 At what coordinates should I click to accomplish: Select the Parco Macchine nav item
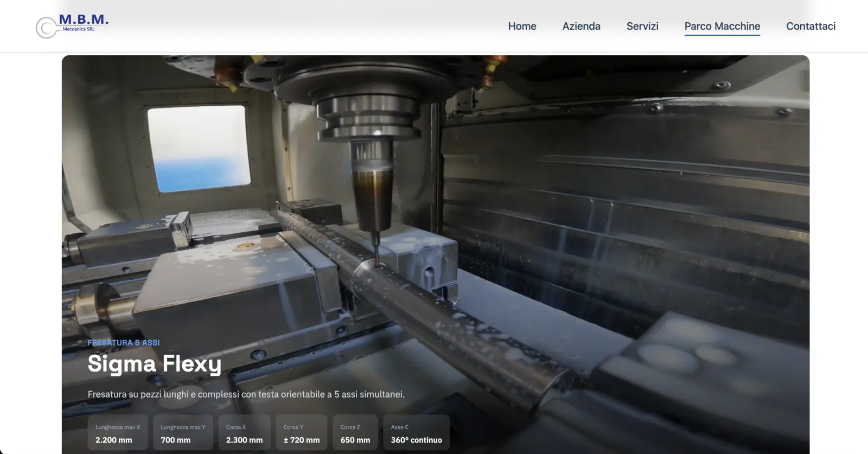[722, 26]
